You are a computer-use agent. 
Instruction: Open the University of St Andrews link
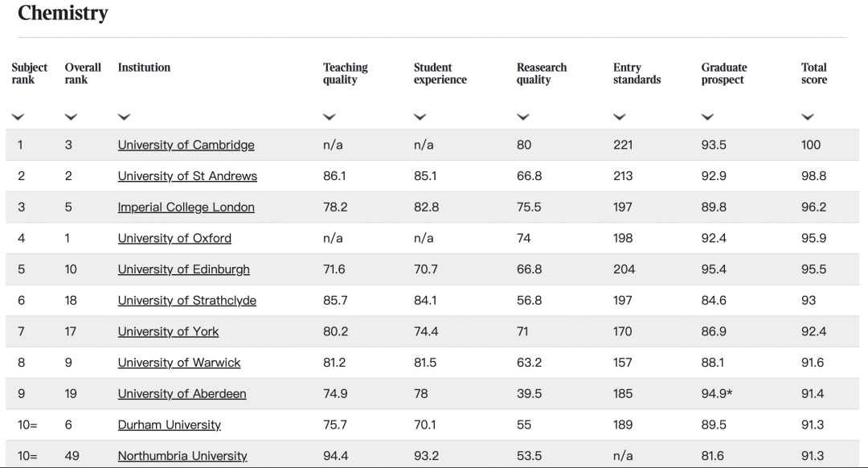187,176
